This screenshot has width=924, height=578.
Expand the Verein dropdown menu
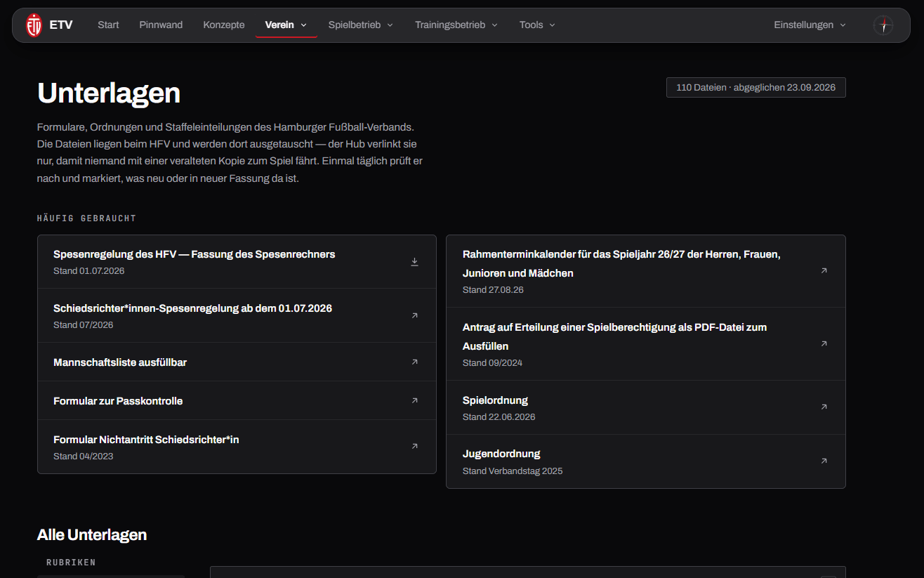[x=286, y=25]
